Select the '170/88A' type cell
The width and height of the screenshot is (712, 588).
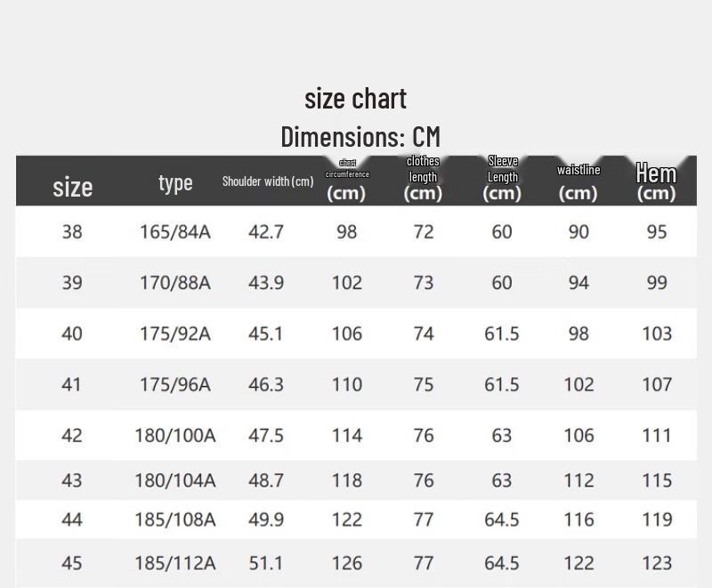pos(175,283)
